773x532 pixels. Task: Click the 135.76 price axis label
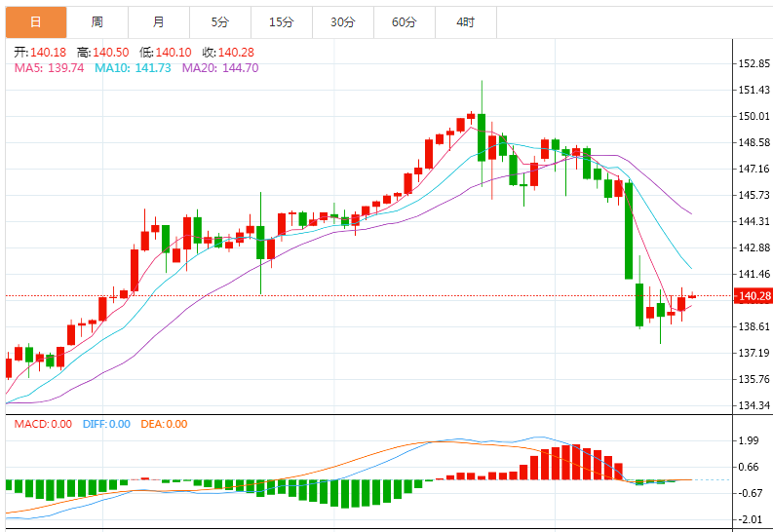tap(754, 379)
